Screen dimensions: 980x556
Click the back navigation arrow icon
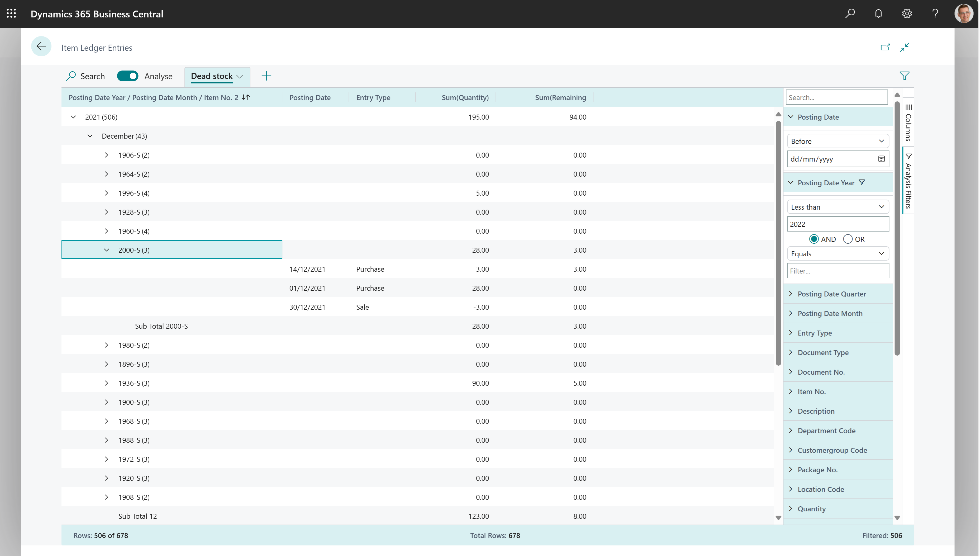coord(40,47)
